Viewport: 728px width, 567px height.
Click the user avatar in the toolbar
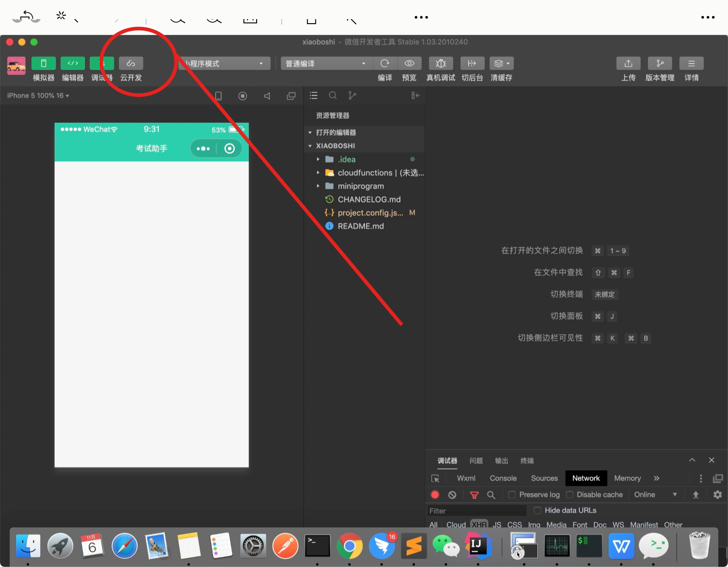[x=16, y=66]
